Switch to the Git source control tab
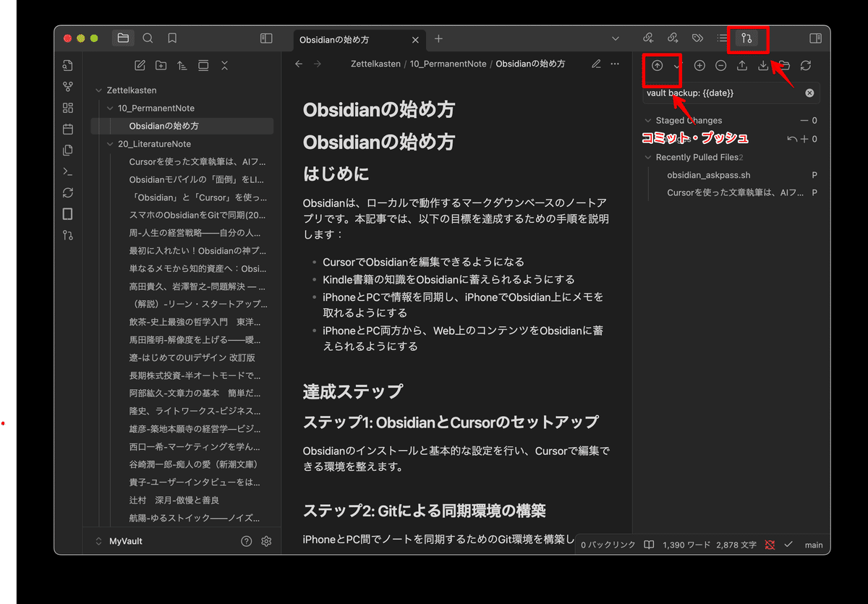This screenshot has width=868, height=604. [x=747, y=38]
